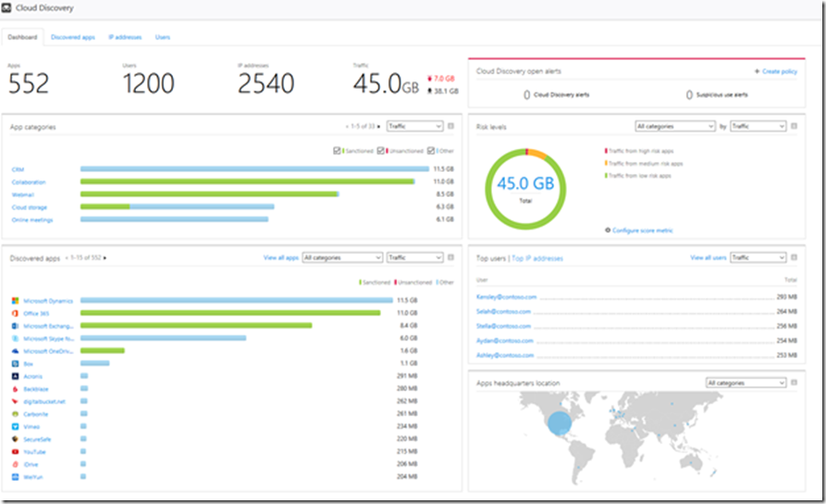
Task: Open the All categories dropdown in Risk levels
Action: [675, 127]
